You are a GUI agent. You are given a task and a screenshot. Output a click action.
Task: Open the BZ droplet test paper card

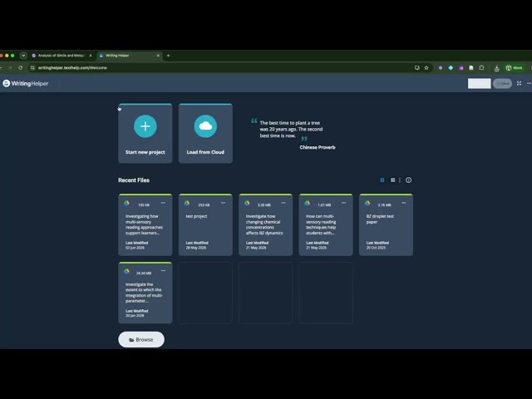point(386,224)
